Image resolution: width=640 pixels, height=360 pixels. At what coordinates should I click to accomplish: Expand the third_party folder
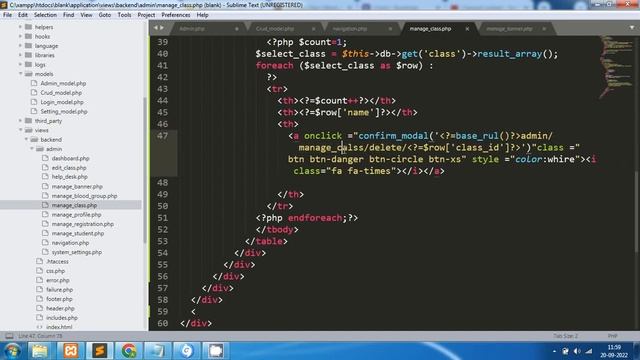(20, 121)
